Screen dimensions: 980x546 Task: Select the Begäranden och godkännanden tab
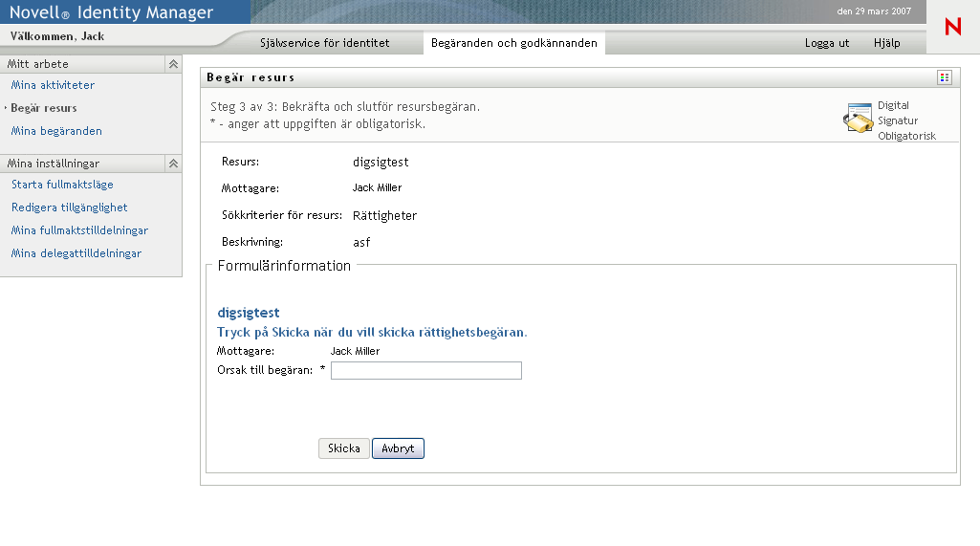tap(513, 43)
